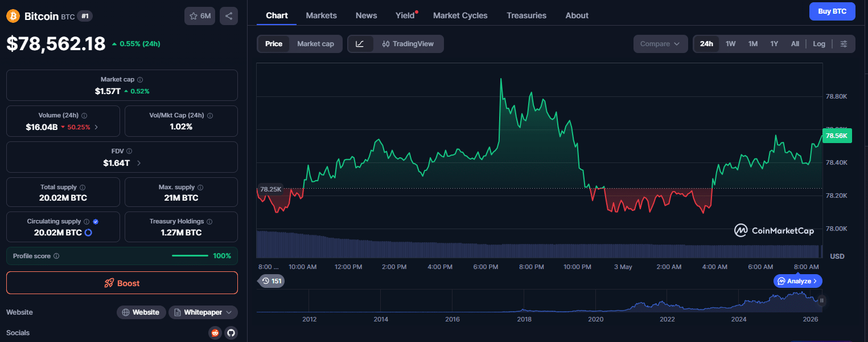Expand the Whitepaper dropdown
Image resolution: width=868 pixels, height=342 pixels.
203,312
